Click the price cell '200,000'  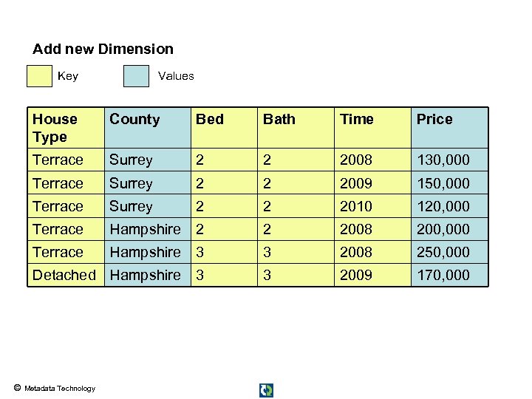(x=449, y=229)
